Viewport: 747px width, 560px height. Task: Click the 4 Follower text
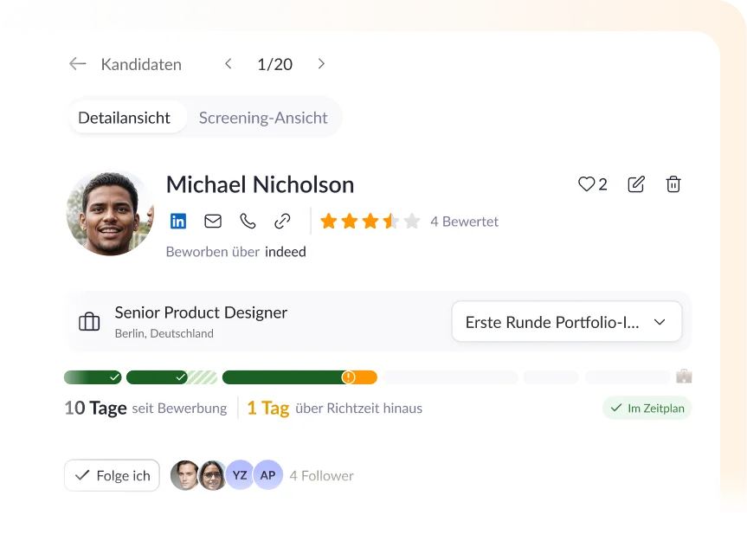(322, 476)
